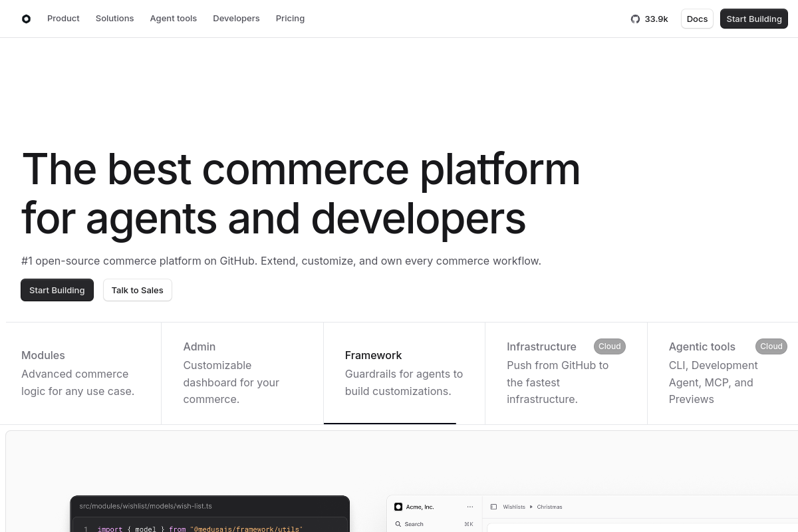Go to the Pricing page
The image size is (798, 532).
pos(290,19)
